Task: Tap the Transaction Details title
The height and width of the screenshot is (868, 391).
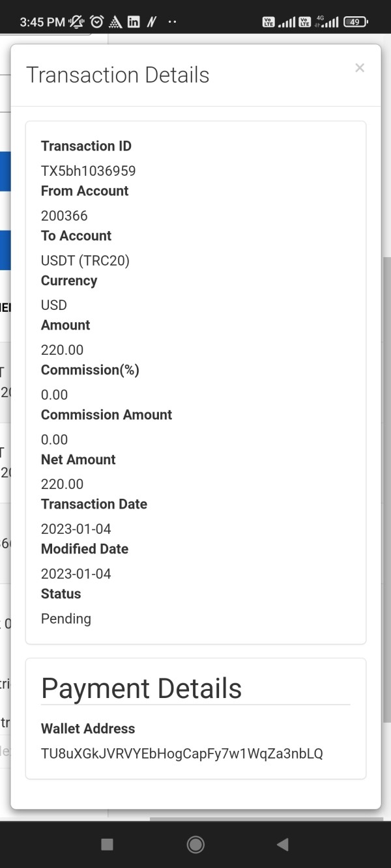Action: pos(118,75)
